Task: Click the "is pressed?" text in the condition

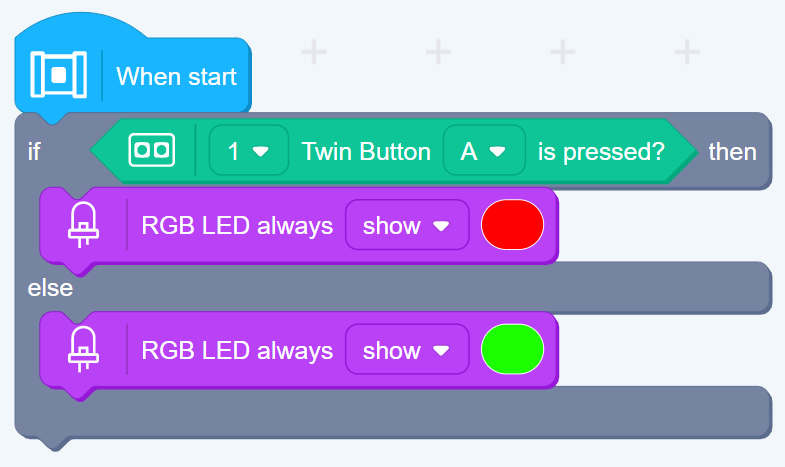Action: [x=601, y=152]
